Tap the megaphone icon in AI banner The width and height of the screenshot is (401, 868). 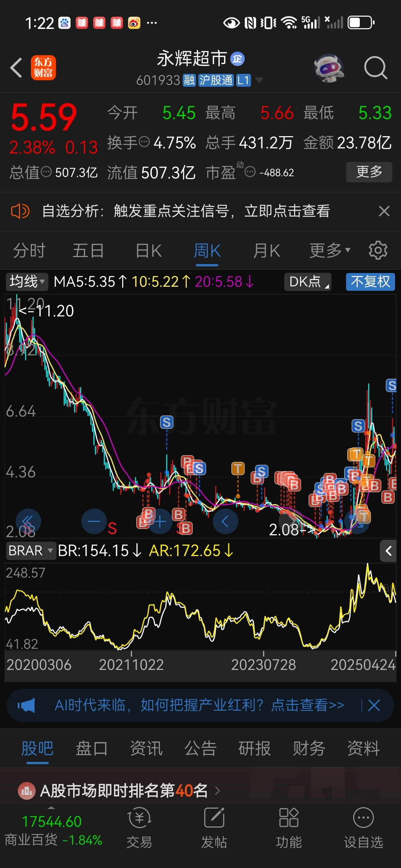(x=26, y=705)
